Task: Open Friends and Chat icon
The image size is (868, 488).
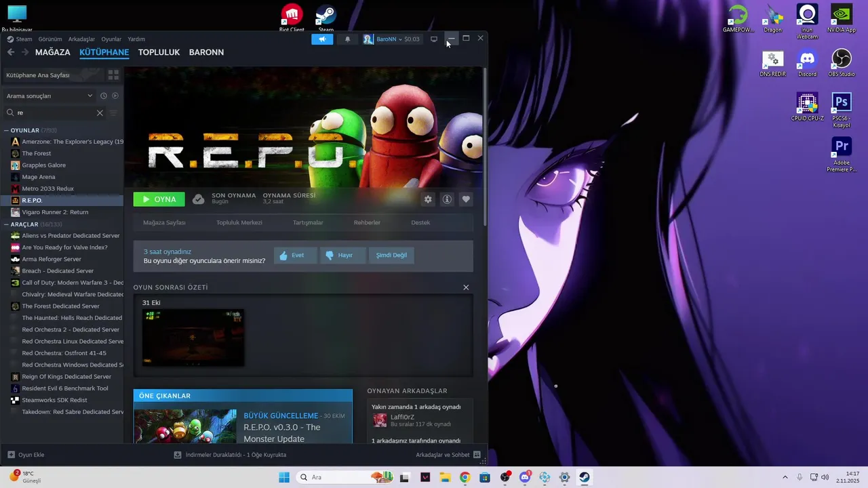Action: pyautogui.click(x=477, y=455)
